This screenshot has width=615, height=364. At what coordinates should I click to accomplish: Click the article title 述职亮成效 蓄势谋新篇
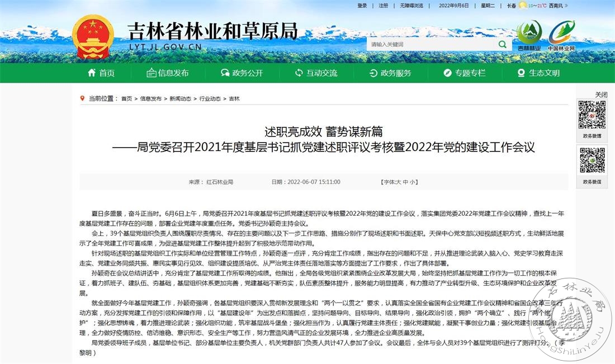click(324, 131)
